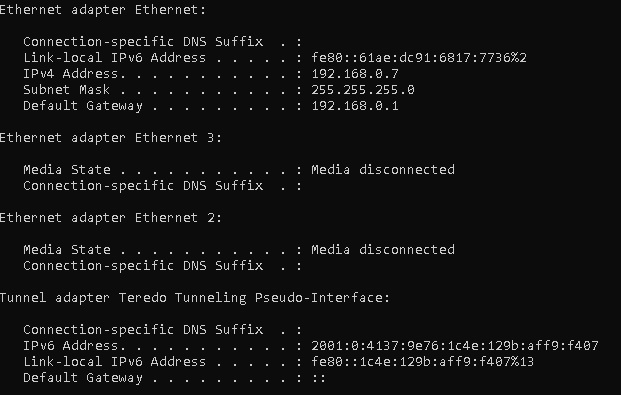Click the IPv4 address 192.168.0.7
Screen dimensions: 621x395
355,74
